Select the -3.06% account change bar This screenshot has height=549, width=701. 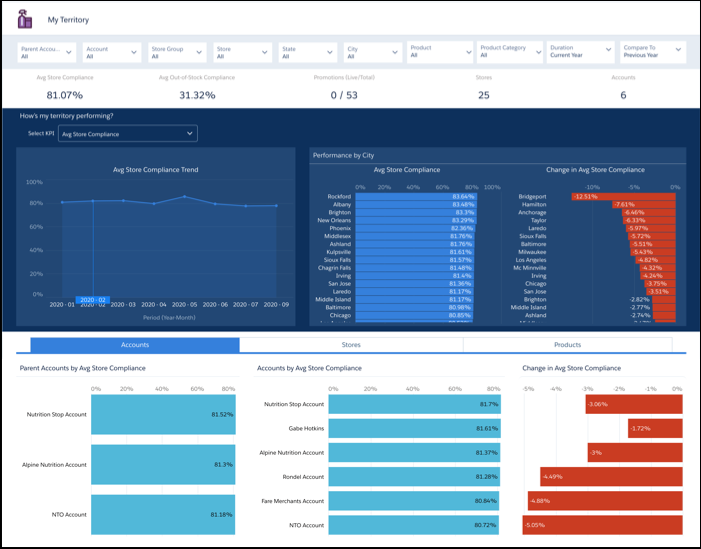point(634,404)
